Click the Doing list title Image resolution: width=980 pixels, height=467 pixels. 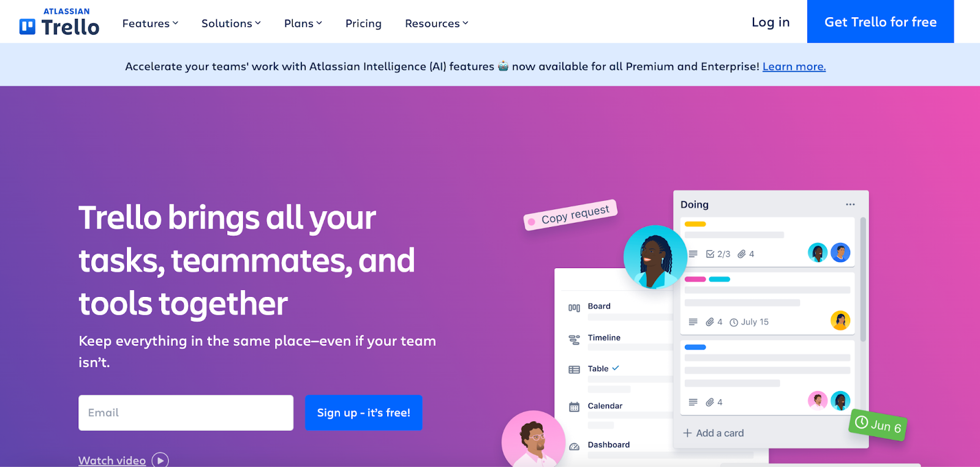[x=695, y=204]
